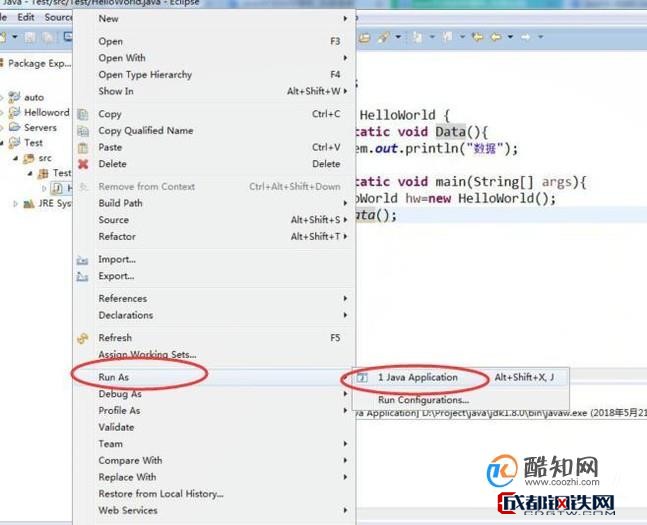Open the Web Services submenu

tap(215, 511)
